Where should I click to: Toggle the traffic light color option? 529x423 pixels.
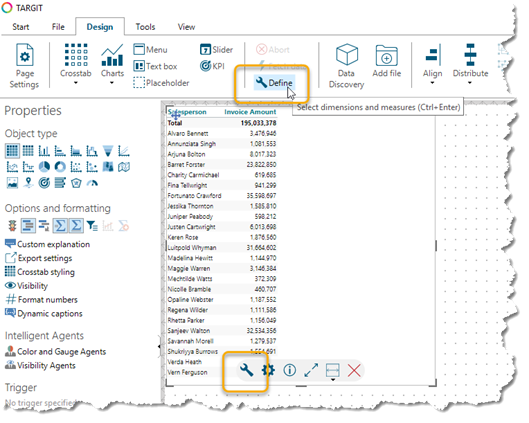[x=12, y=226]
